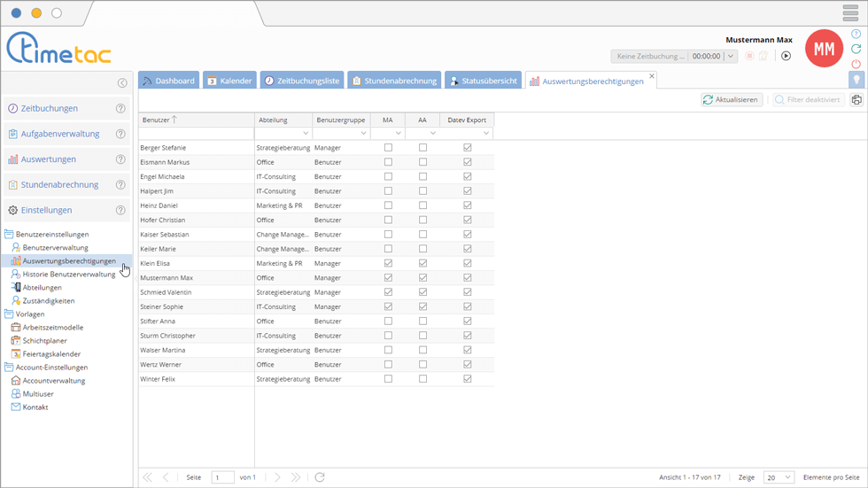Click the red logout power icon
The image size is (868, 488).
pos(856,64)
